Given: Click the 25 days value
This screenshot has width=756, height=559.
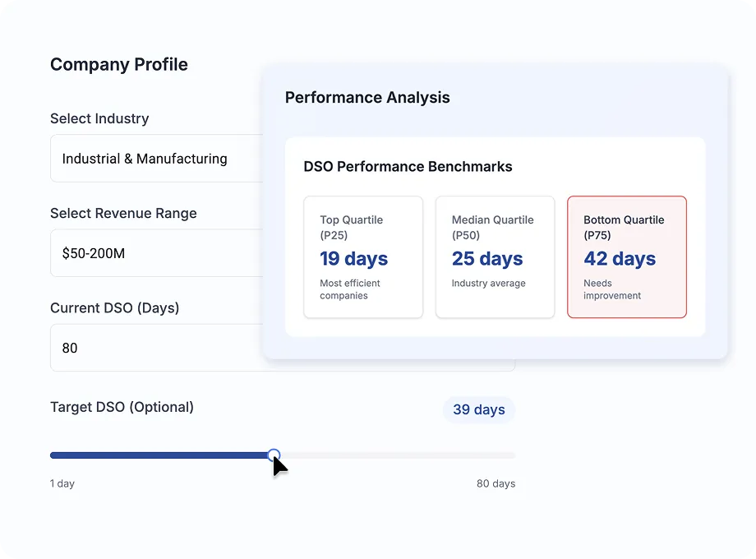Looking at the screenshot, I should coord(487,258).
